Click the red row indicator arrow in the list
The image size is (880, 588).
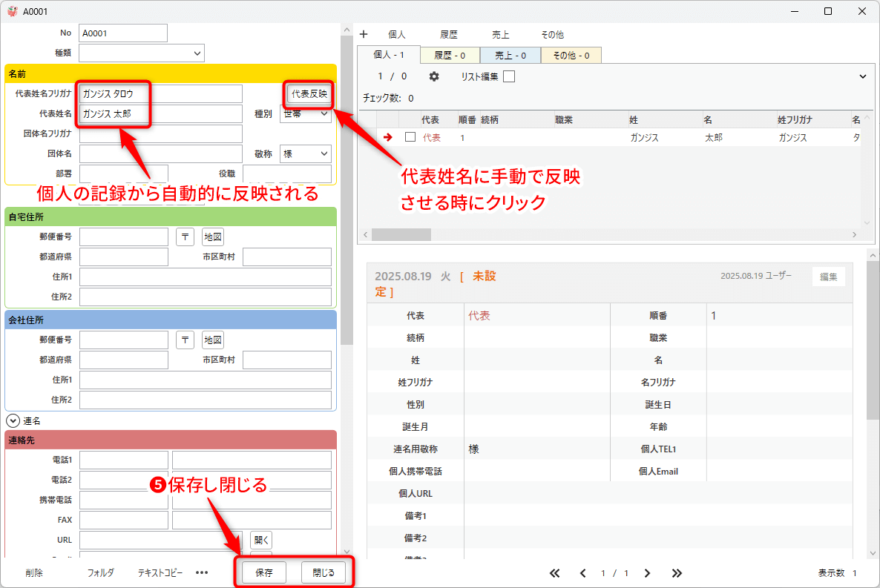coord(388,137)
